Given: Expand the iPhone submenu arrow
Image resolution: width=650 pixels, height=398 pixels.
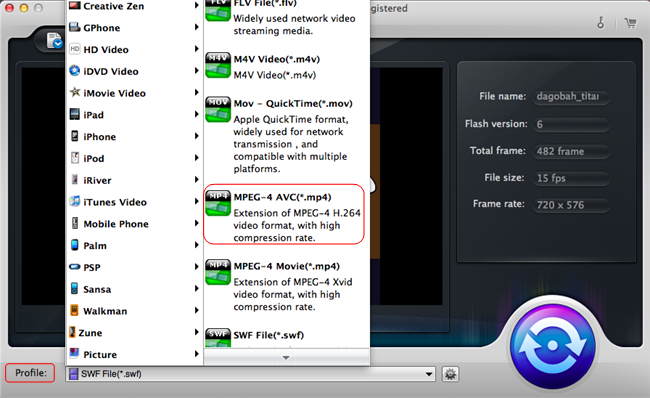Looking at the screenshot, I should pyautogui.click(x=196, y=136).
